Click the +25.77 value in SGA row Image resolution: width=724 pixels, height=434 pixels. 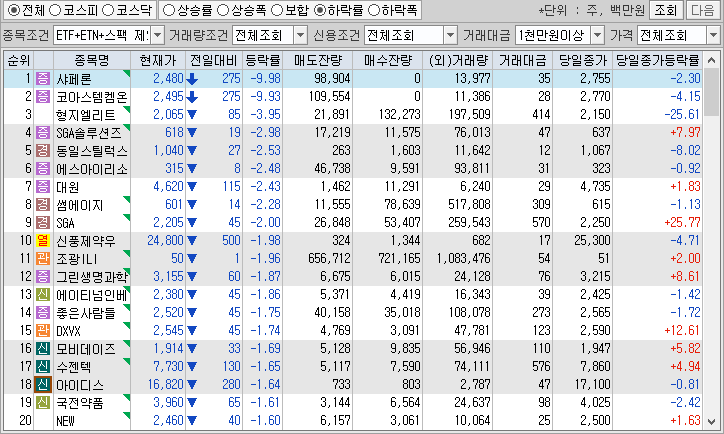[x=682, y=223]
